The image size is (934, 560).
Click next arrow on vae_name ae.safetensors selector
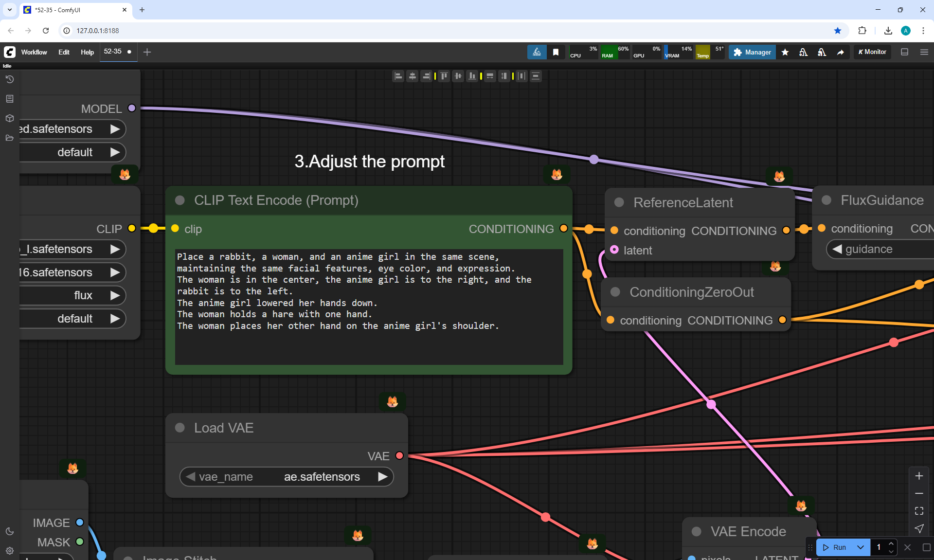(383, 477)
